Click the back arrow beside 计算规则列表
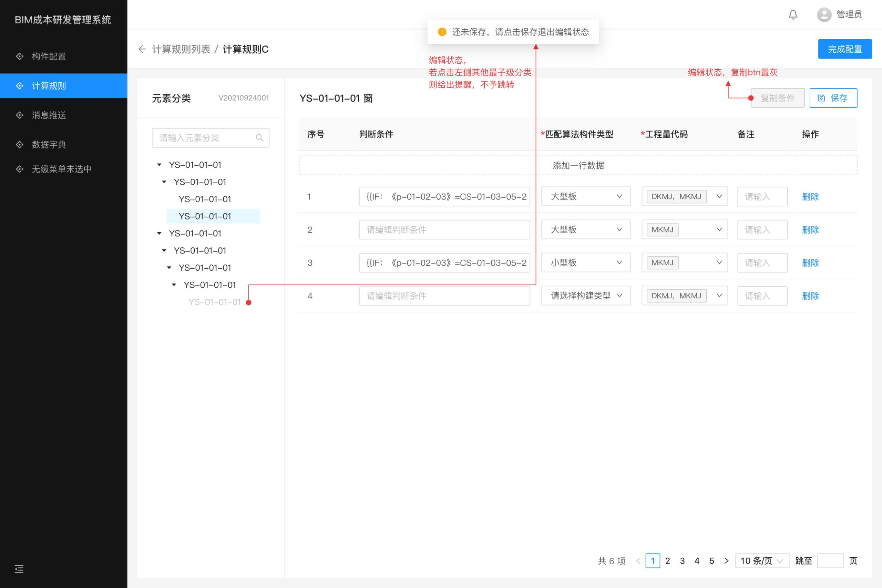Screen dimensions: 882x588 [142, 49]
